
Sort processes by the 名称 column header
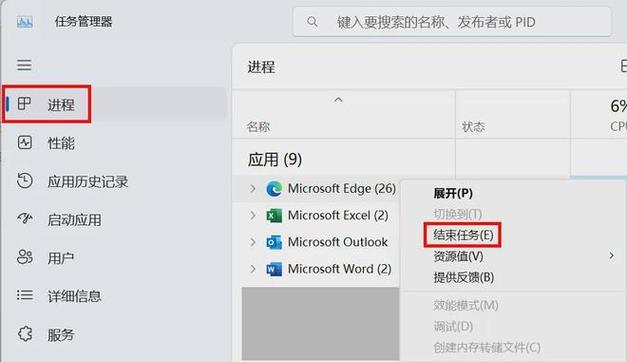258,127
